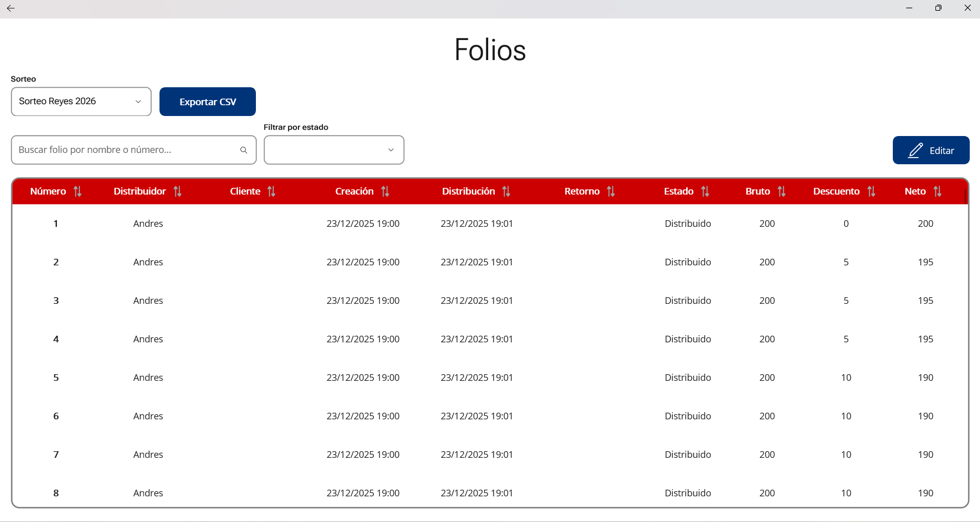Image resolution: width=980 pixels, height=522 pixels.
Task: Click creation date of folio 2
Action: coord(363,262)
